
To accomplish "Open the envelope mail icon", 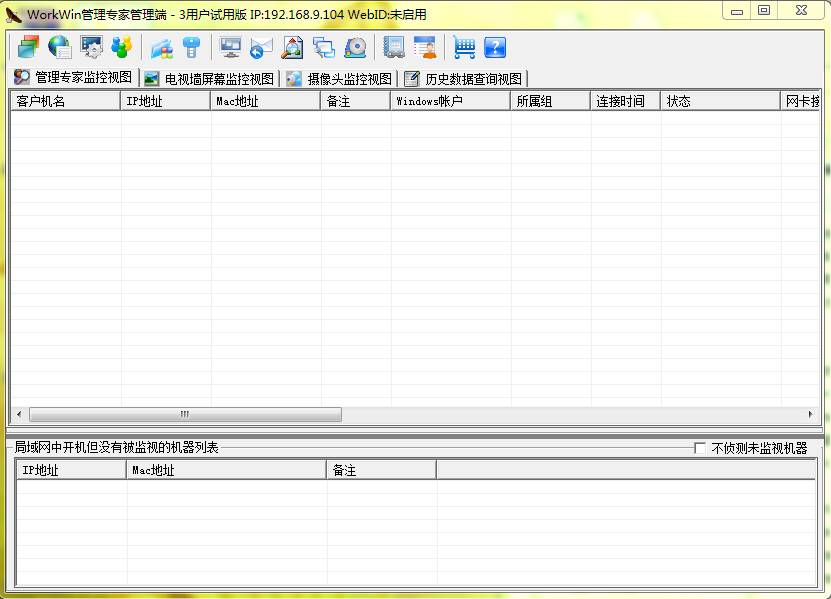I will click(x=261, y=47).
